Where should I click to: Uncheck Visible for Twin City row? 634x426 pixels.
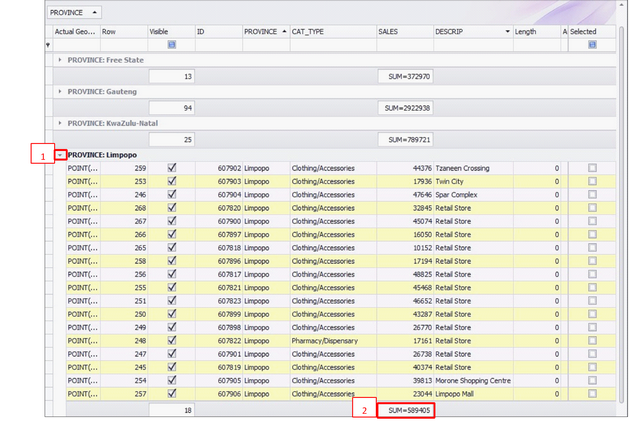(x=171, y=181)
